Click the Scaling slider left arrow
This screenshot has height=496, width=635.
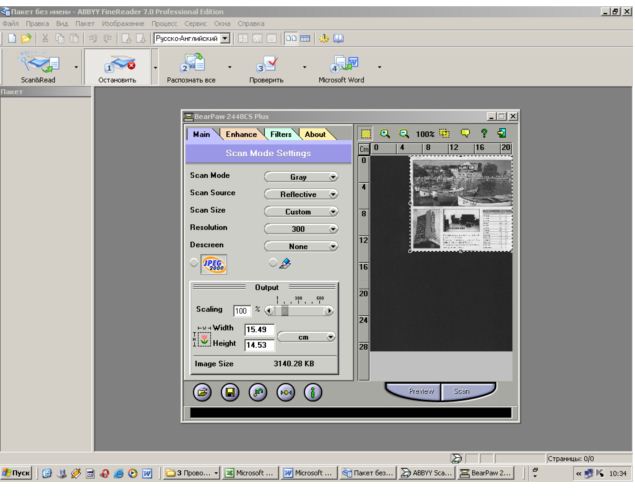coord(268,311)
